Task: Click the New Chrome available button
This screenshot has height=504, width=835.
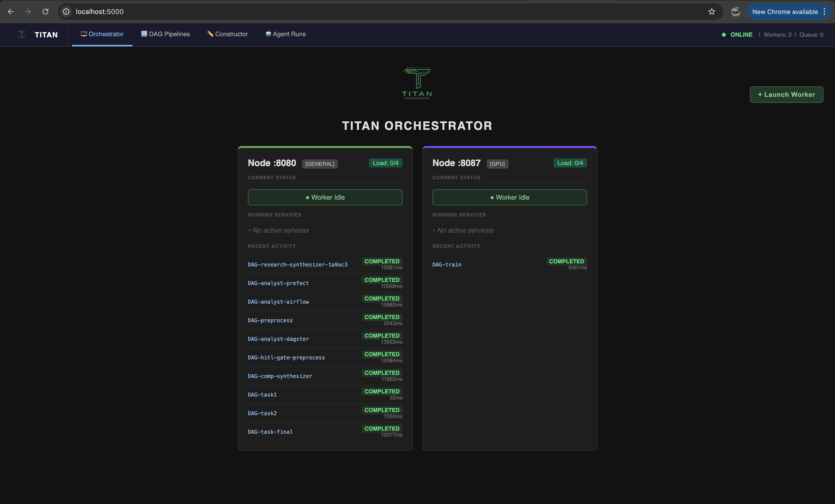Action: coord(785,12)
